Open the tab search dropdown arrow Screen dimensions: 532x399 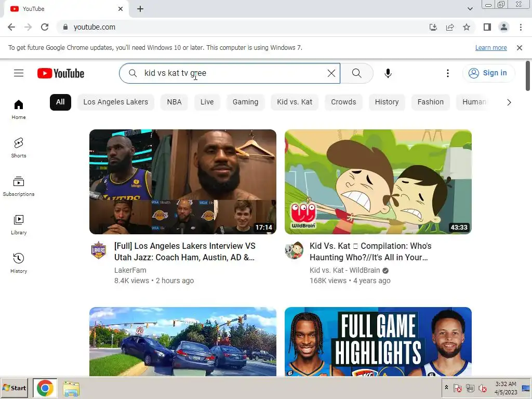tap(470, 9)
